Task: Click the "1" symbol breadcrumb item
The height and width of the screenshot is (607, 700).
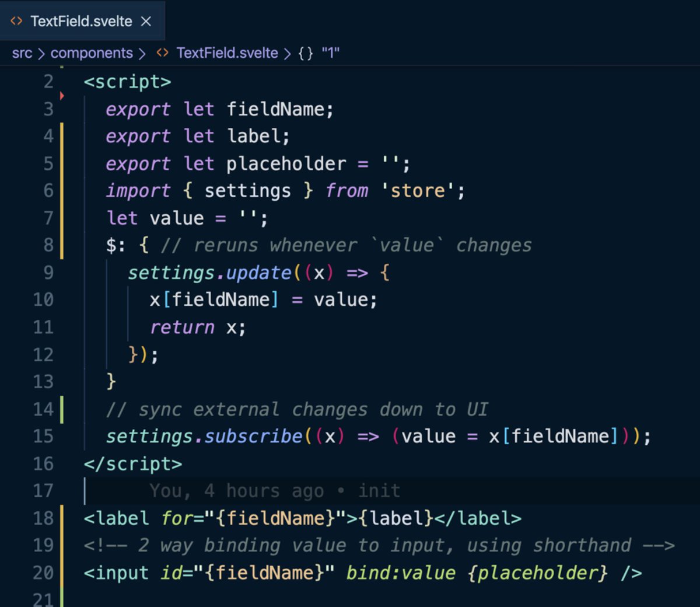Action: [330, 53]
